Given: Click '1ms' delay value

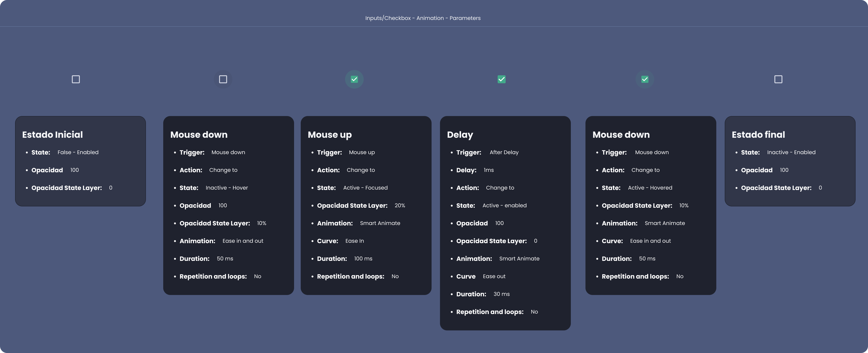Looking at the screenshot, I should (x=489, y=170).
